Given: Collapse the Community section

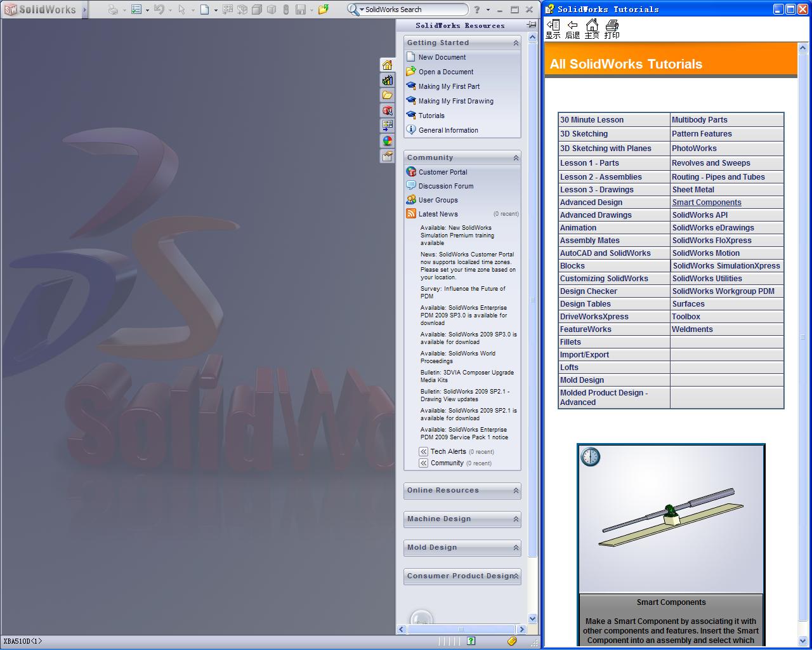Looking at the screenshot, I should click(x=516, y=158).
